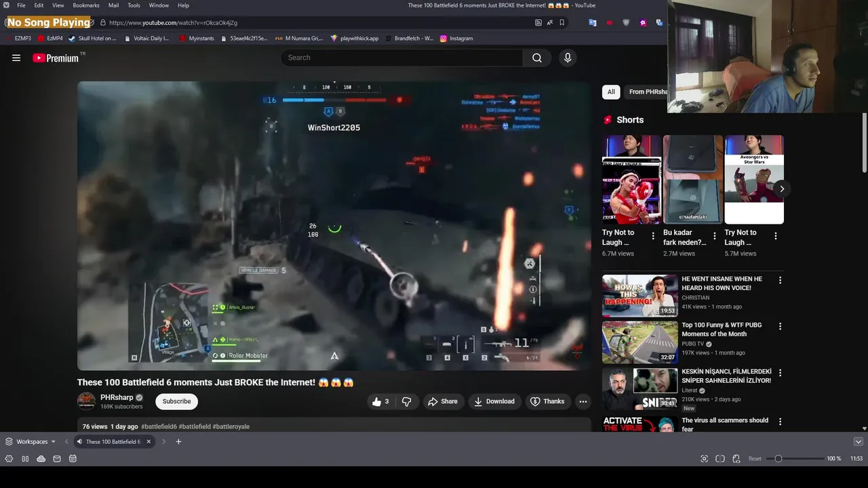
Task: Open Avengers vs Star Wars Short thumbnail
Action: (x=754, y=180)
